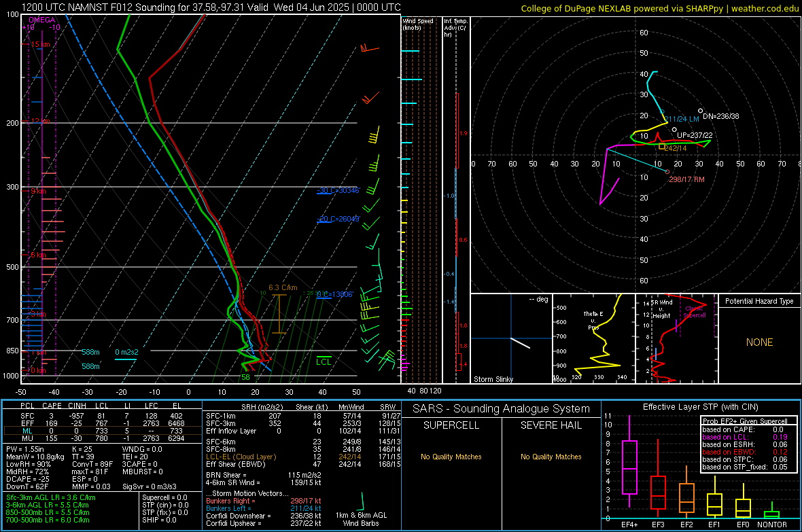Click the sounding title with 37.58,-97.31 coordinates

pyautogui.click(x=211, y=7)
